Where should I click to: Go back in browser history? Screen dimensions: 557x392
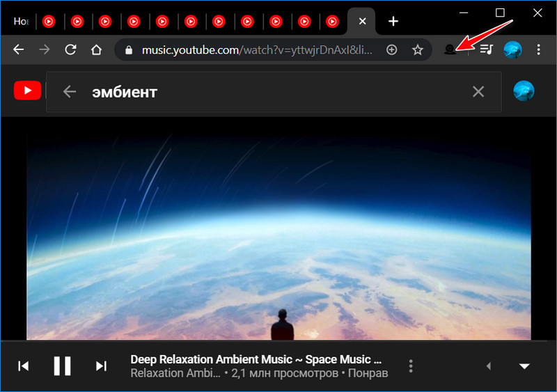point(19,49)
